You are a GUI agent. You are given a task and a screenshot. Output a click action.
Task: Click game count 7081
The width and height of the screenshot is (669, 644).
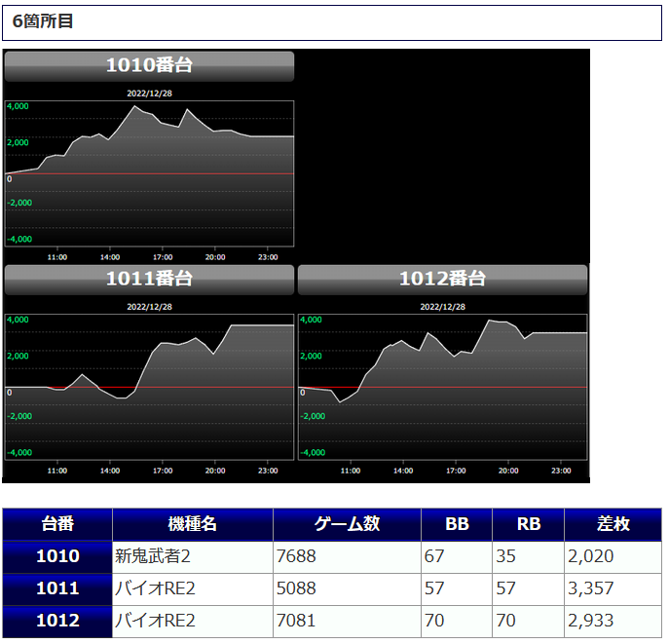[x=296, y=621]
